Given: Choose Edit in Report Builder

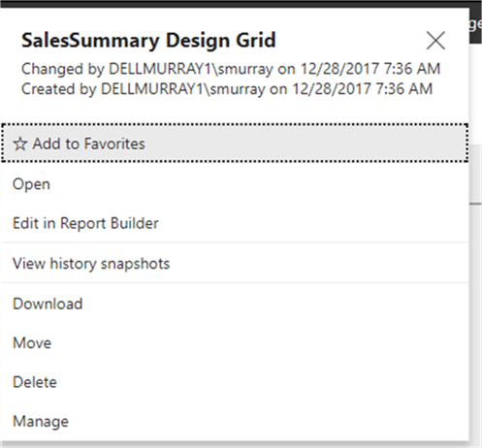Looking at the screenshot, I should pyautogui.click(x=235, y=223).
